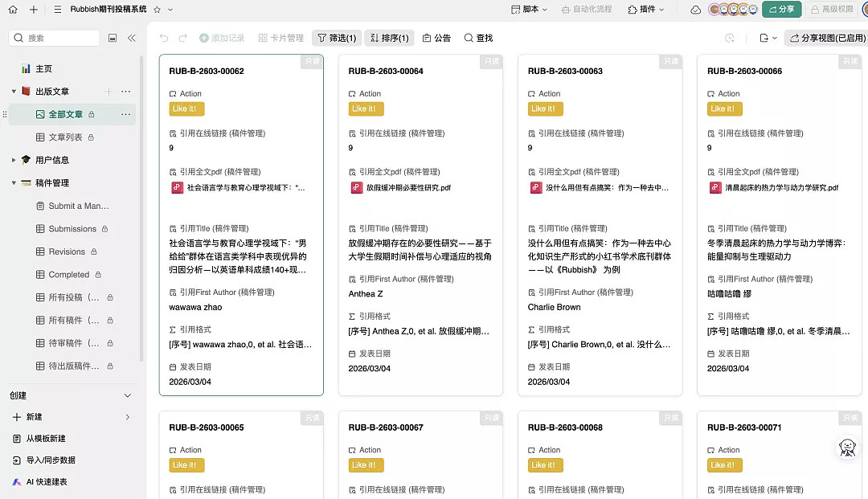Click the assistant mascot icon
Image resolution: width=868 pixels, height=499 pixels.
pos(847,448)
